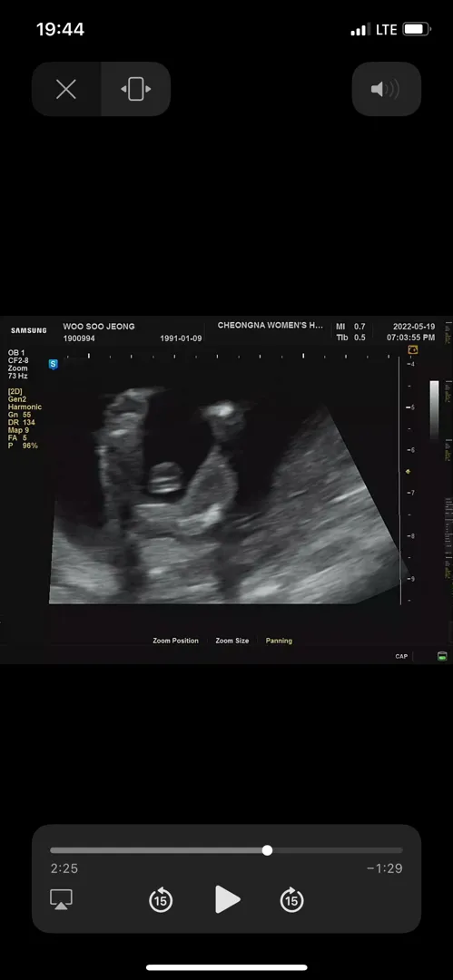Viewport: 453px width, 980px height.
Task: Click the orange icon above depth scale
Action: [x=413, y=350]
